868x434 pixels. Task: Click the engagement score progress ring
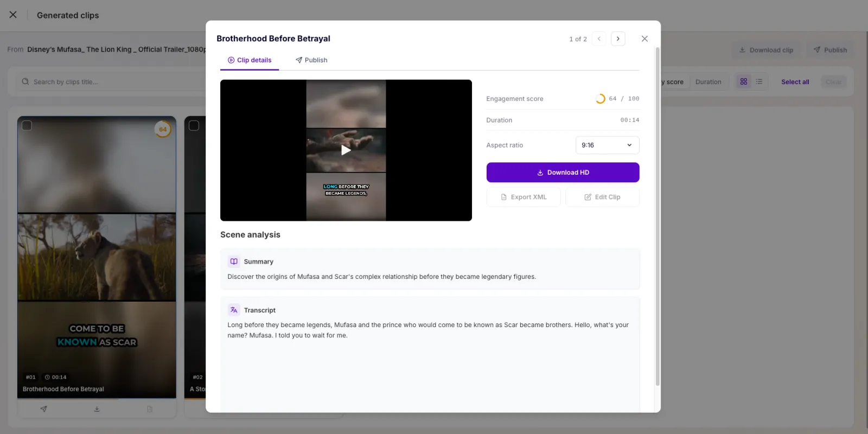coord(601,99)
